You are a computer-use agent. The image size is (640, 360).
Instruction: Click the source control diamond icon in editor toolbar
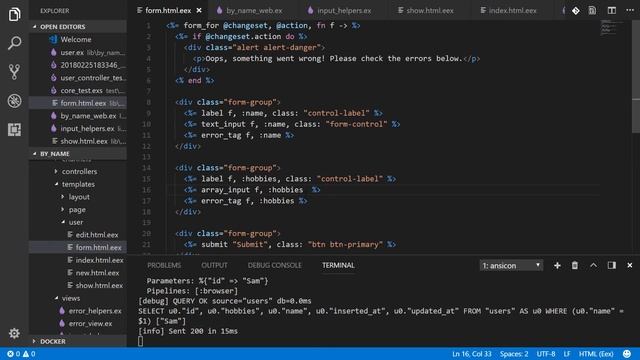pyautogui.click(x=576, y=11)
